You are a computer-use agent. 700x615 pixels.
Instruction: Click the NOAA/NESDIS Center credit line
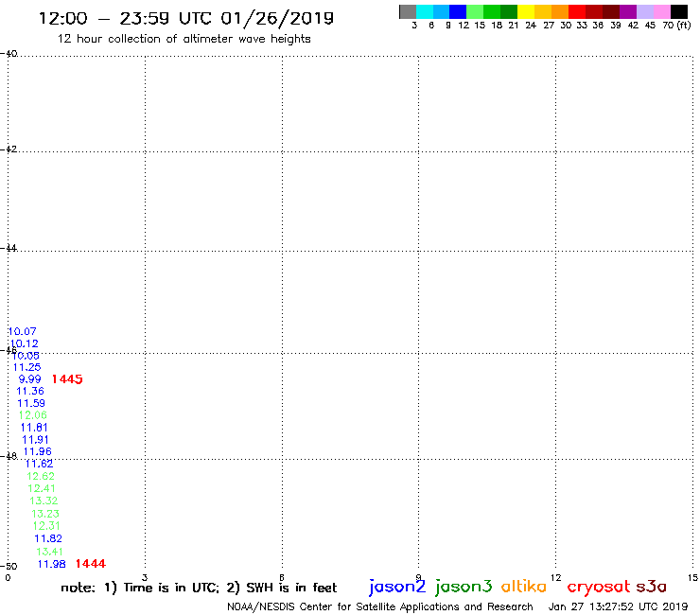[380, 606]
